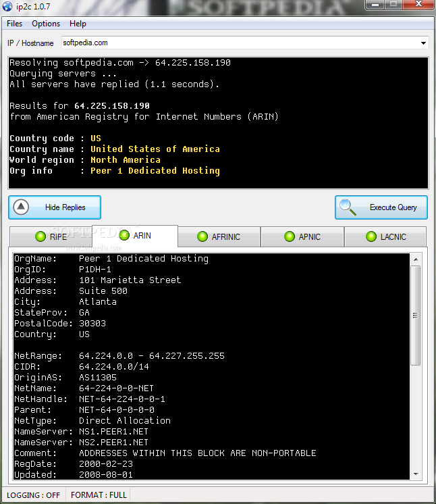
Task: Click the 'All servers have replied' line
Action: click(114, 84)
